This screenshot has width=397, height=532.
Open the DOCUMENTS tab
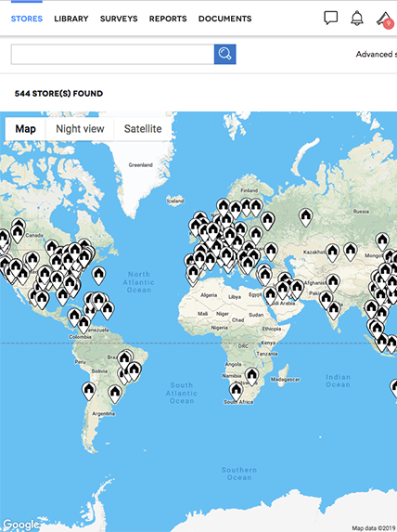224,19
